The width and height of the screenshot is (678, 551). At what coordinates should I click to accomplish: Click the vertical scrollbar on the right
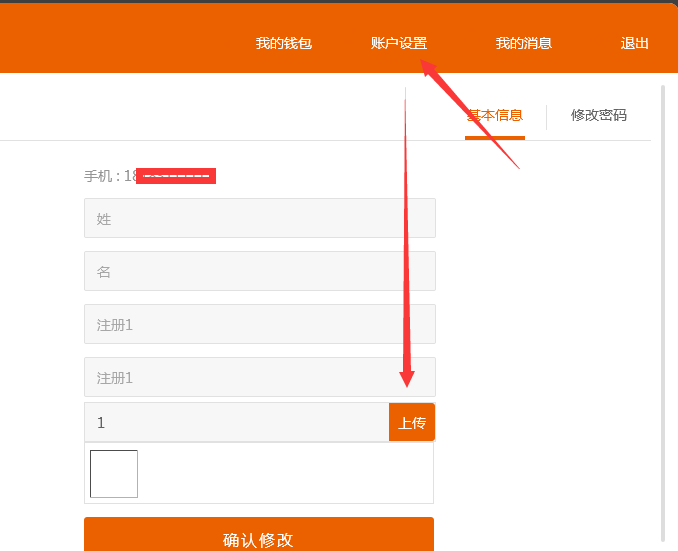(662, 300)
